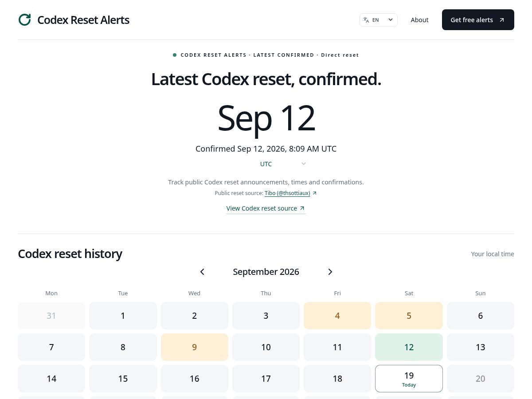
Task: Open the About page
Action: 419,20
